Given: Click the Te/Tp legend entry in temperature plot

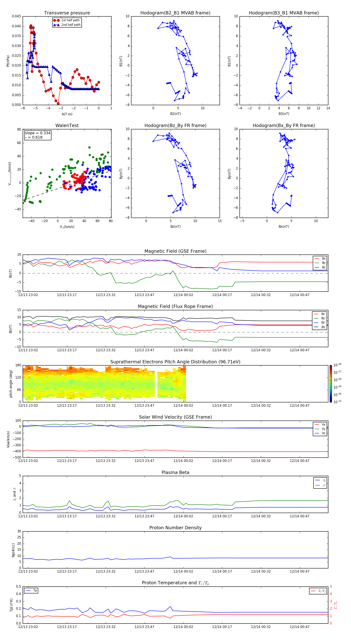Looking at the screenshot, I should (318, 591).
